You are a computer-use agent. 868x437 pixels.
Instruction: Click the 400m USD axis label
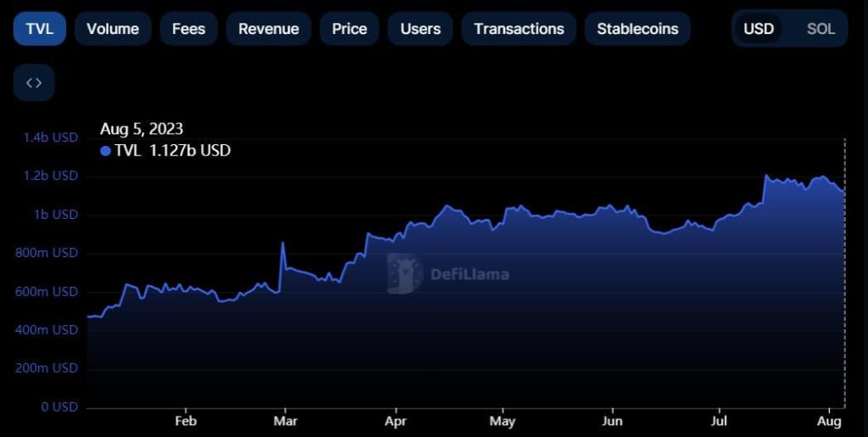pyautogui.click(x=47, y=330)
